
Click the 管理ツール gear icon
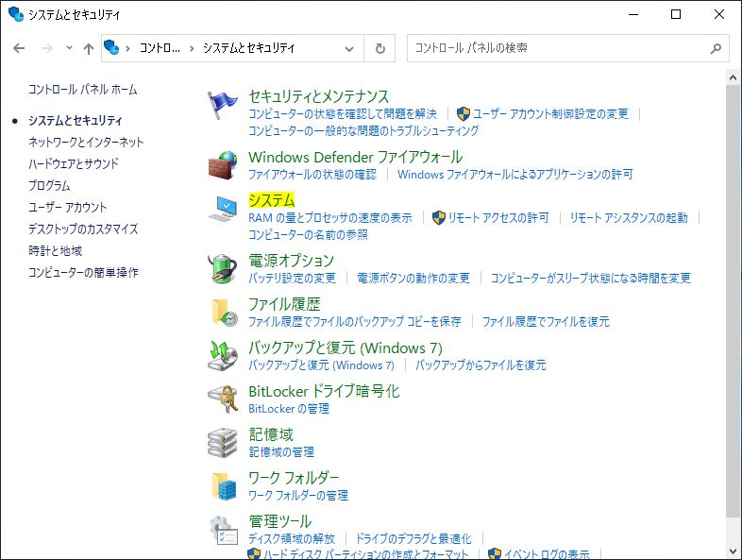point(223,530)
